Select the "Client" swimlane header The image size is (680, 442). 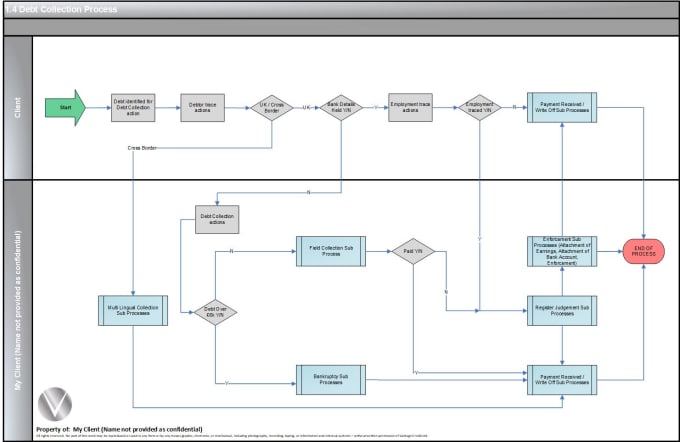click(x=18, y=108)
